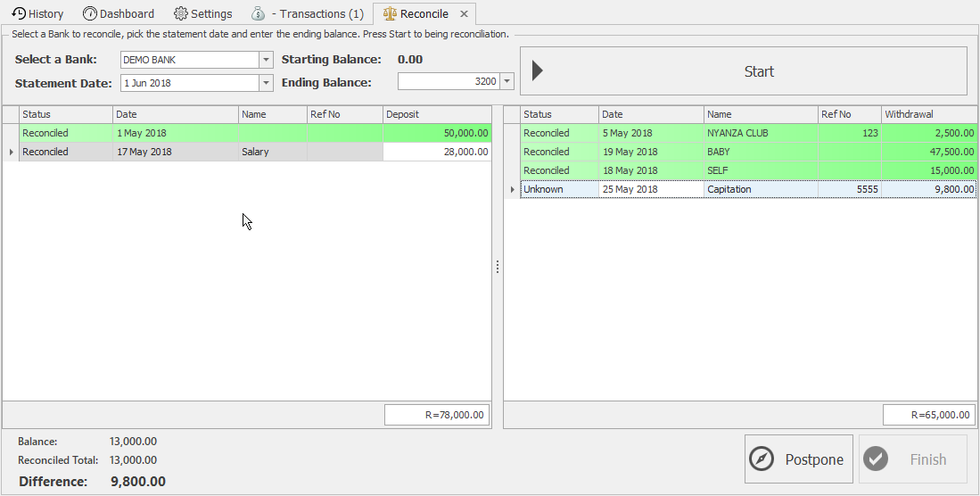Click the Settings gear icon
Screen dimensions: 980x496
click(x=181, y=13)
